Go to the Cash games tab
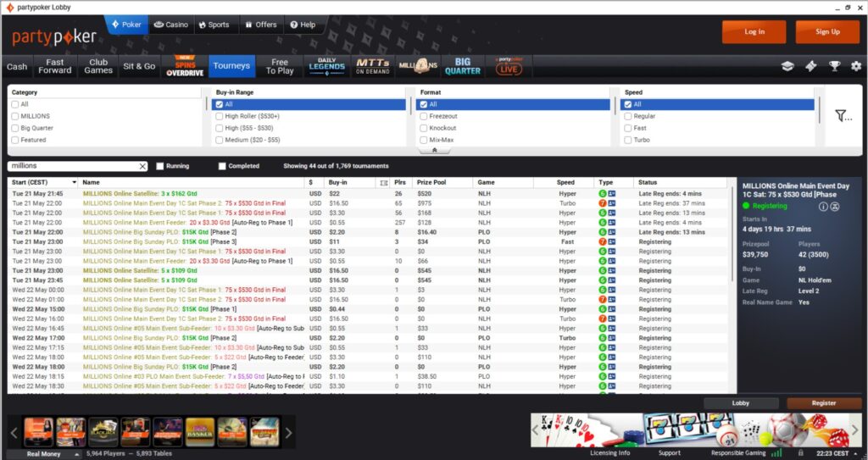The height and width of the screenshot is (460, 868). [x=17, y=66]
